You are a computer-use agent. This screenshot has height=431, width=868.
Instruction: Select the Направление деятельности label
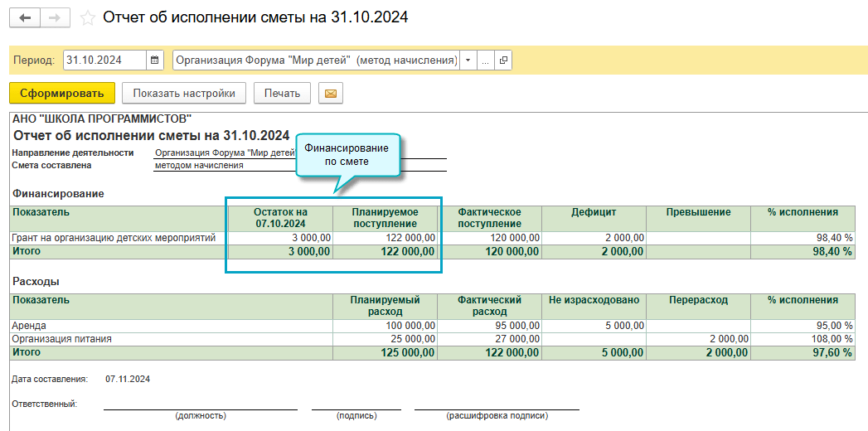coord(73,153)
